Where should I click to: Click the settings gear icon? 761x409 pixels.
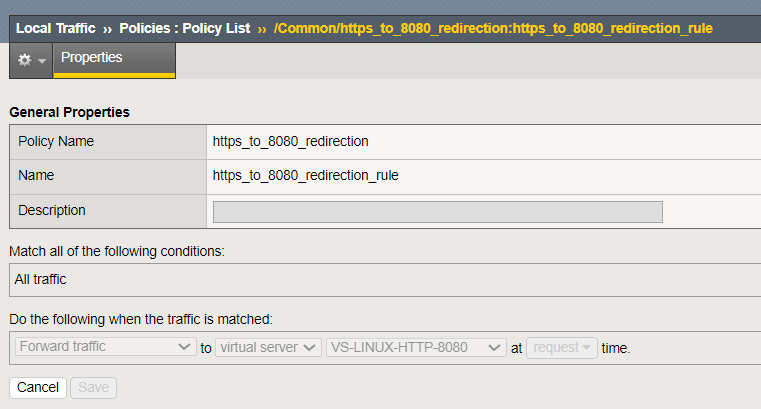pos(24,61)
